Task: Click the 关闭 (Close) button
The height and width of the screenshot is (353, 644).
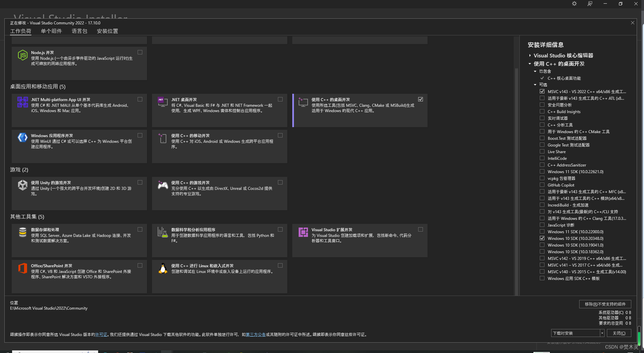Action: click(x=619, y=333)
